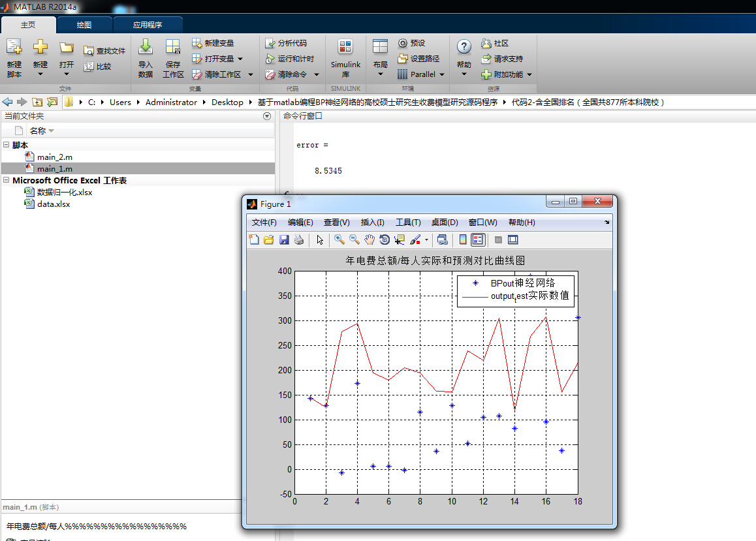Select main_2.m in file browser
This screenshot has width=756, height=541.
click(54, 157)
